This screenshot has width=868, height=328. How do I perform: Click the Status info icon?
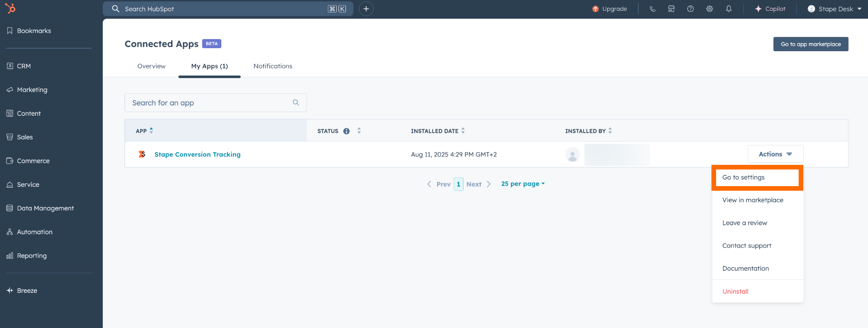coord(346,131)
